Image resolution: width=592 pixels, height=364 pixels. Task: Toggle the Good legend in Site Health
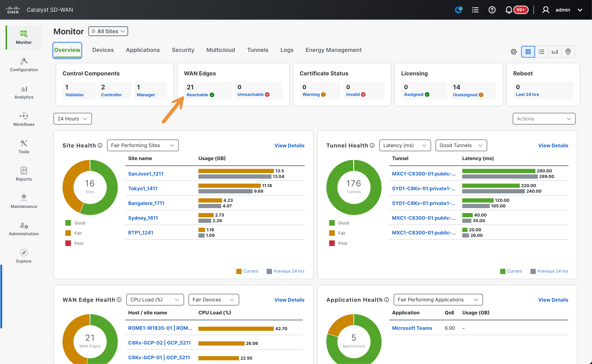click(x=75, y=223)
